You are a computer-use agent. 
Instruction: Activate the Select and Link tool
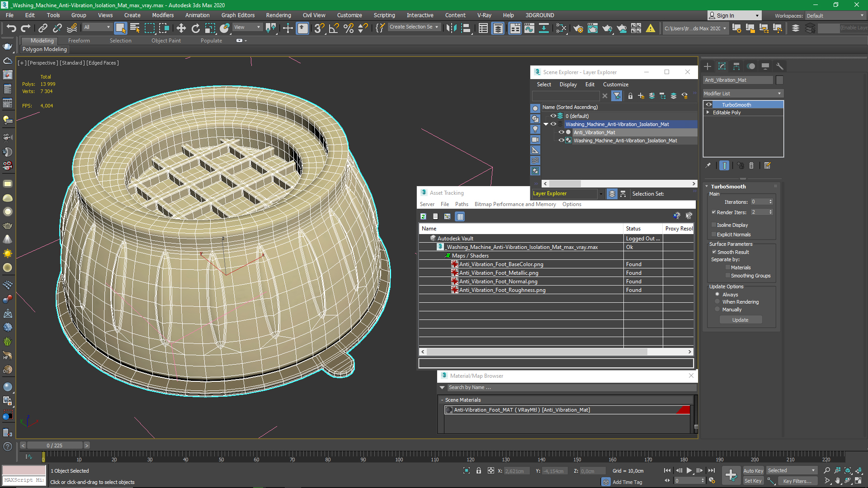tap(43, 28)
